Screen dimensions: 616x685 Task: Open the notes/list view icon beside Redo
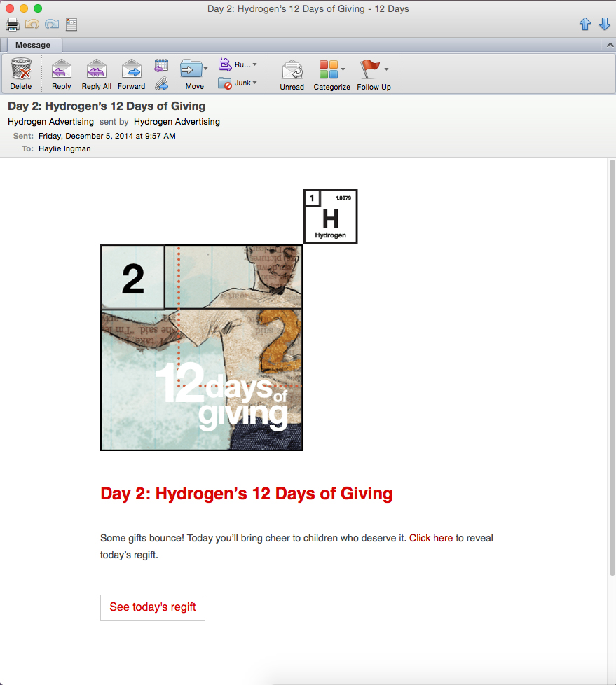click(x=71, y=25)
